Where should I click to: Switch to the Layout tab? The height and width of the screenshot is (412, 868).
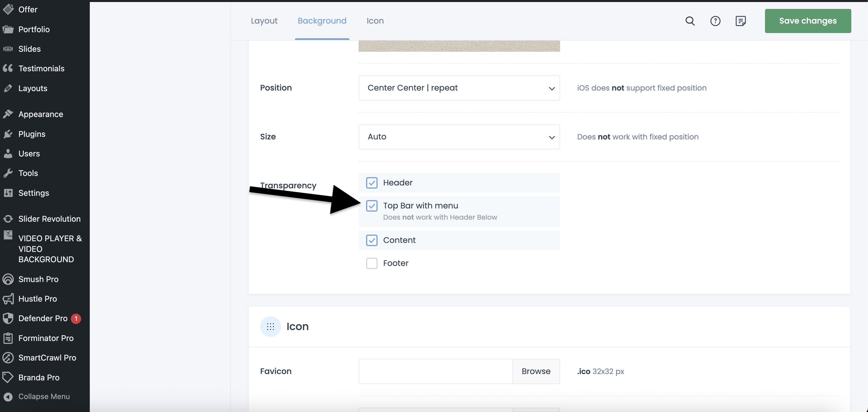[x=264, y=21]
